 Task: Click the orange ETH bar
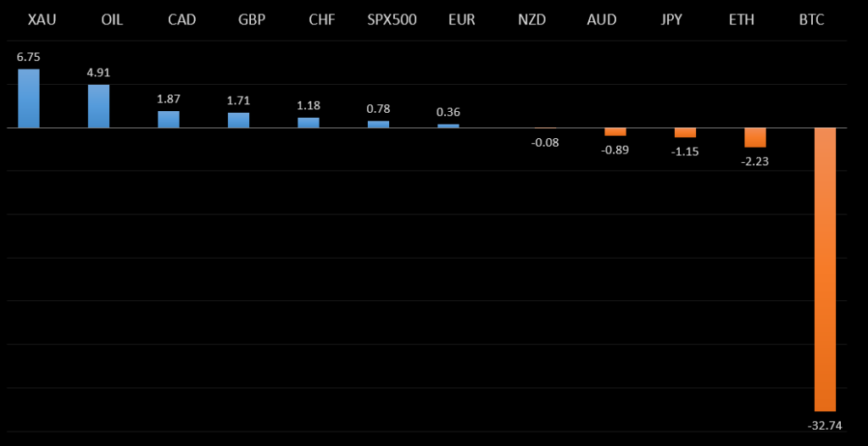(755, 137)
